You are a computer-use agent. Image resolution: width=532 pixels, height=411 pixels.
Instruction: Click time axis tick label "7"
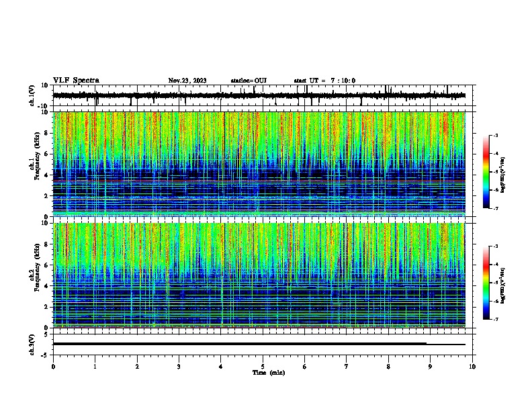(347, 367)
